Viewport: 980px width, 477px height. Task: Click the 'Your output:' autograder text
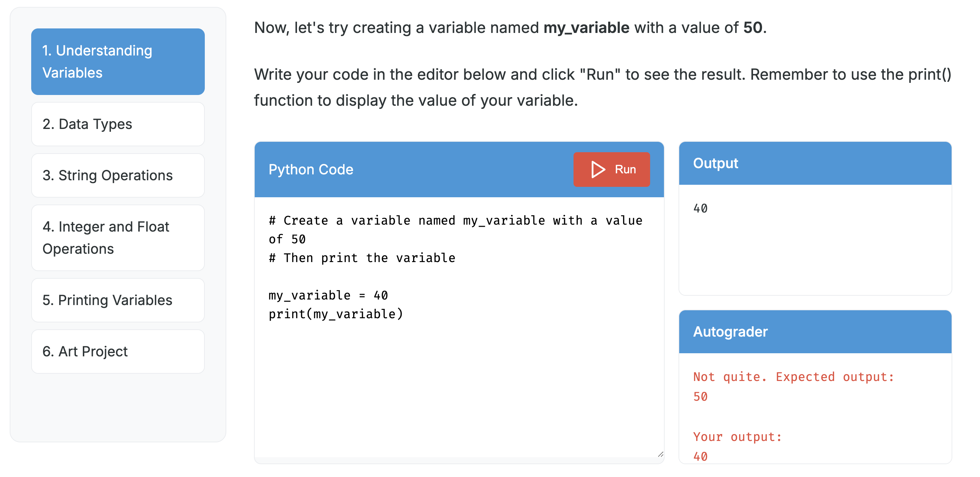737,437
